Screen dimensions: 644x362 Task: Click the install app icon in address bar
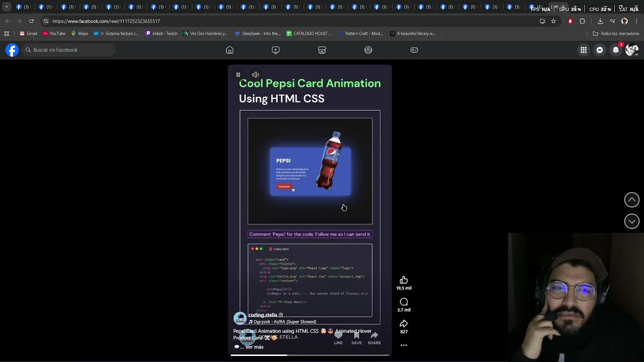[542, 21]
